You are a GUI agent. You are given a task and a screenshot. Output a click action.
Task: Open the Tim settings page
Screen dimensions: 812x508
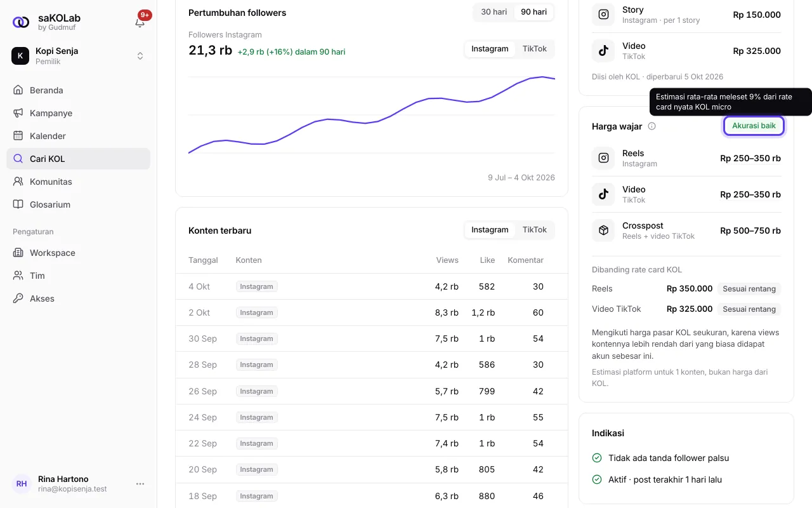coord(78,276)
